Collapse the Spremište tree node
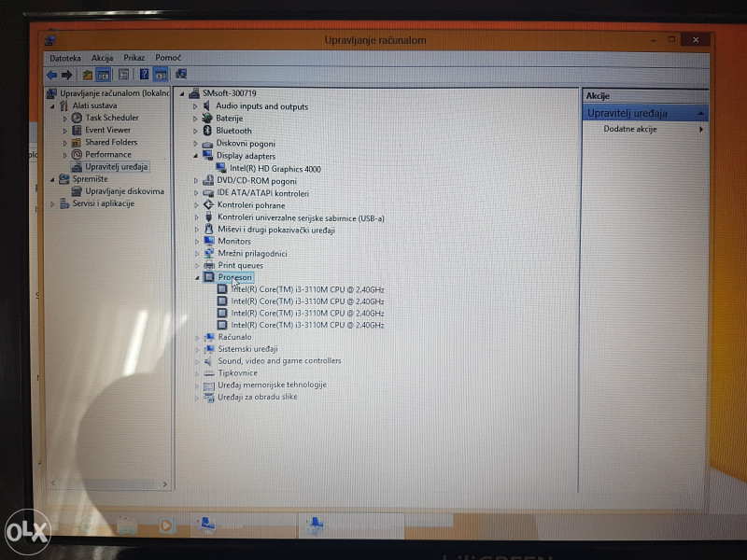This screenshot has width=747, height=560. (x=52, y=179)
